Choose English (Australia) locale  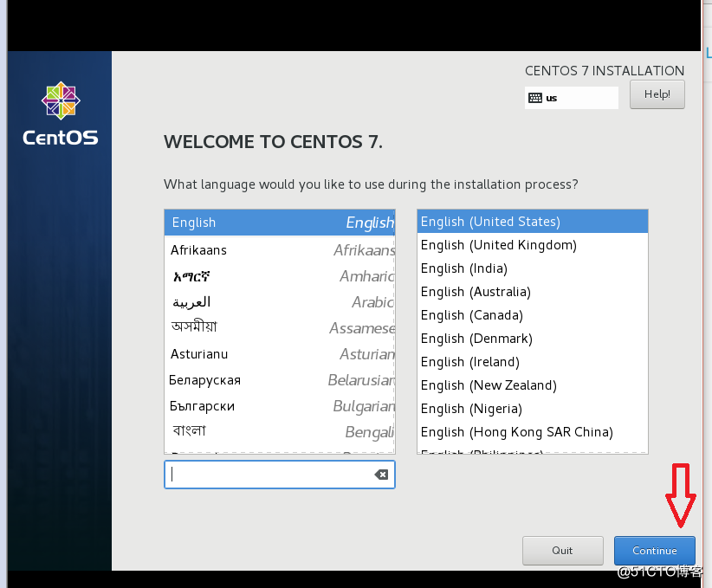[x=532, y=292]
